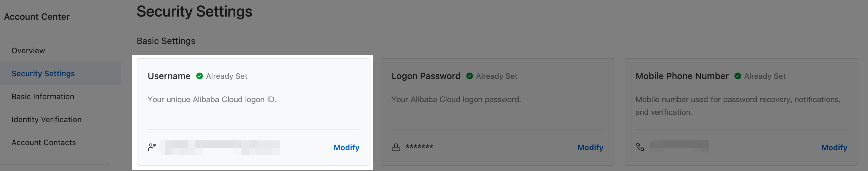Modify the Mobile Phone Number

click(834, 147)
